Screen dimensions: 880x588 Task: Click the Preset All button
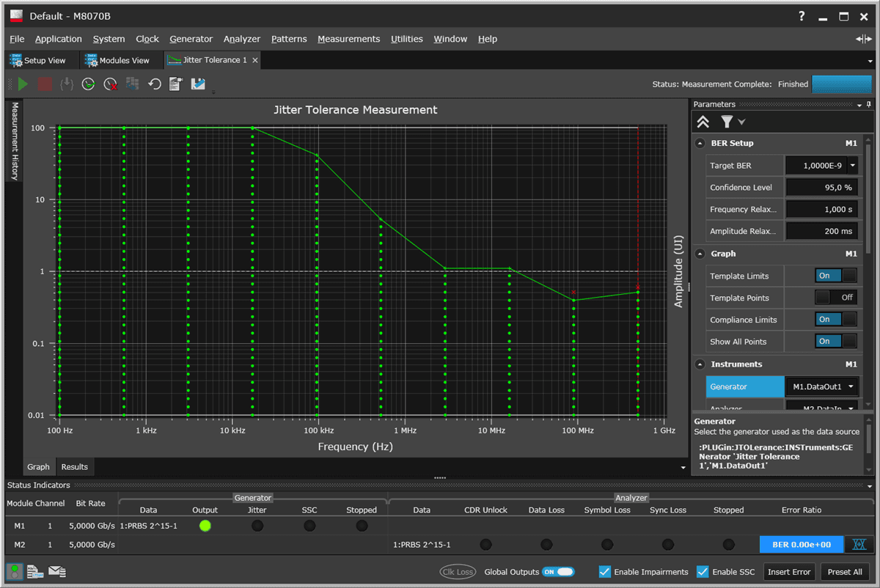tap(845, 571)
